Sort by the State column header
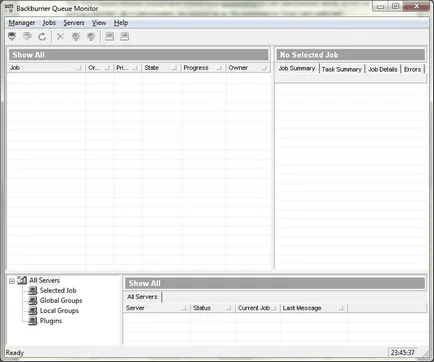The image size is (434, 362). pyautogui.click(x=161, y=68)
